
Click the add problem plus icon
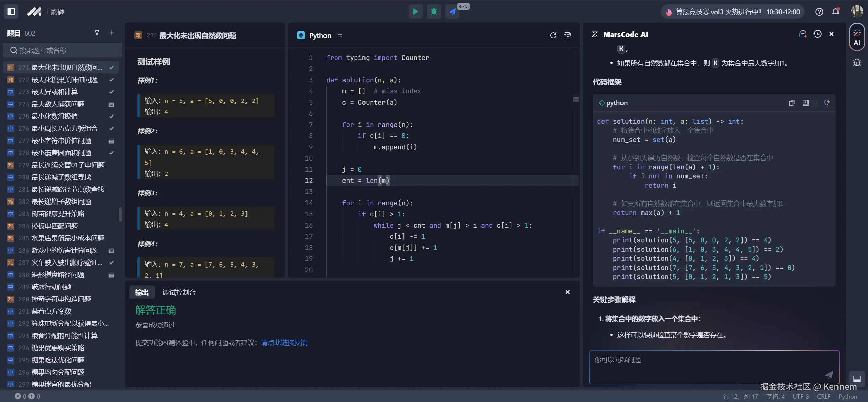tap(112, 33)
